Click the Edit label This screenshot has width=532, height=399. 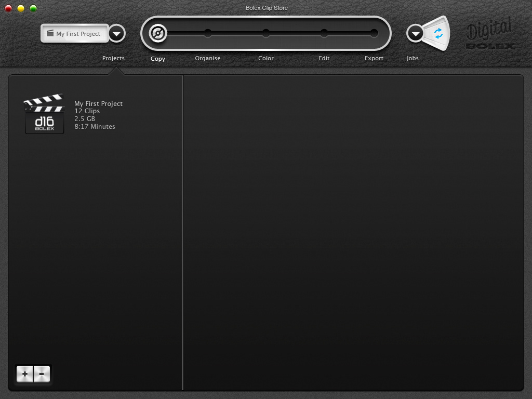[324, 58]
